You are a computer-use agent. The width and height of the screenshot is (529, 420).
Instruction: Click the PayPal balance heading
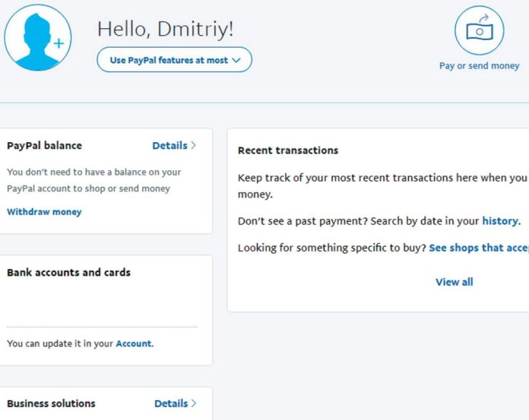[x=44, y=146]
